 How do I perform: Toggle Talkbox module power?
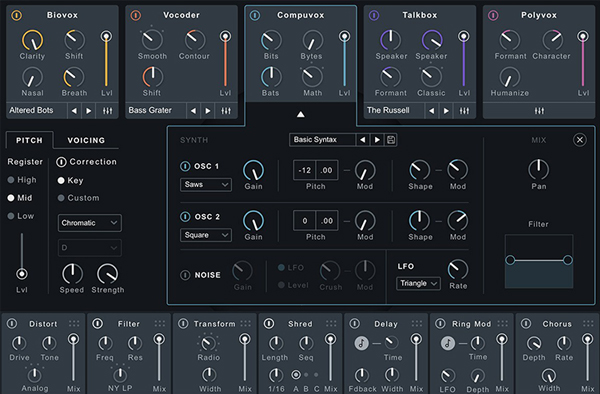point(374,15)
